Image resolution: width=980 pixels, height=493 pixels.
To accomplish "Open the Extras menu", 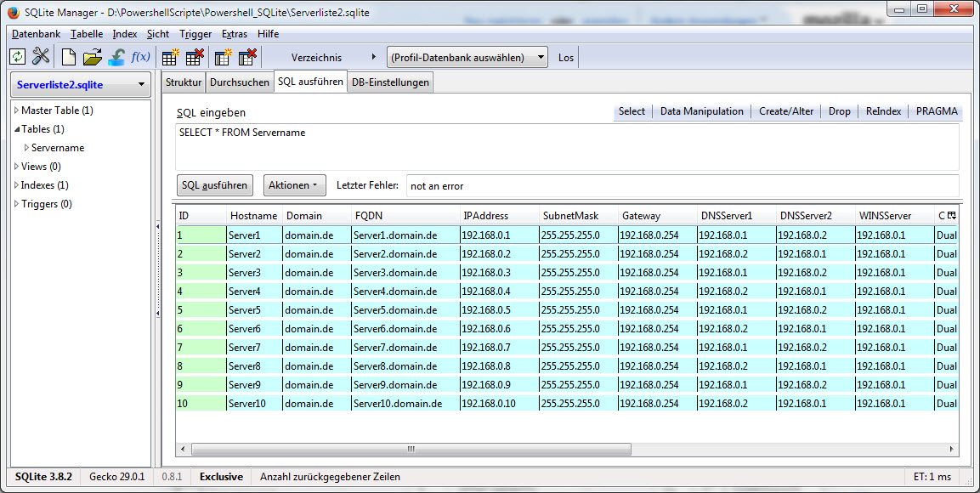I will tap(235, 34).
